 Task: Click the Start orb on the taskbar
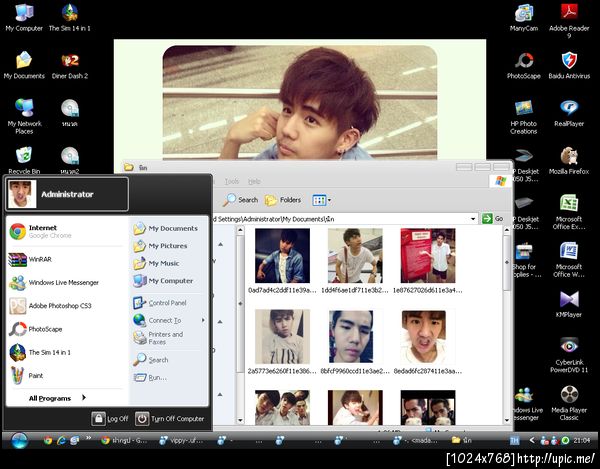(x=19, y=441)
